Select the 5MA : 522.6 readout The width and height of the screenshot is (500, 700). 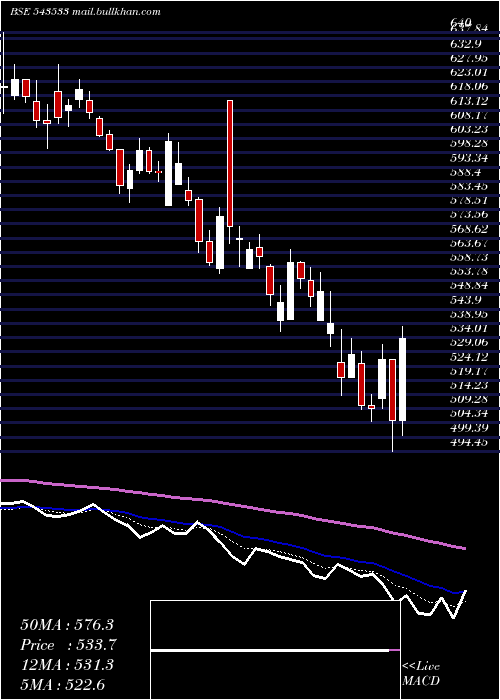coord(62,686)
